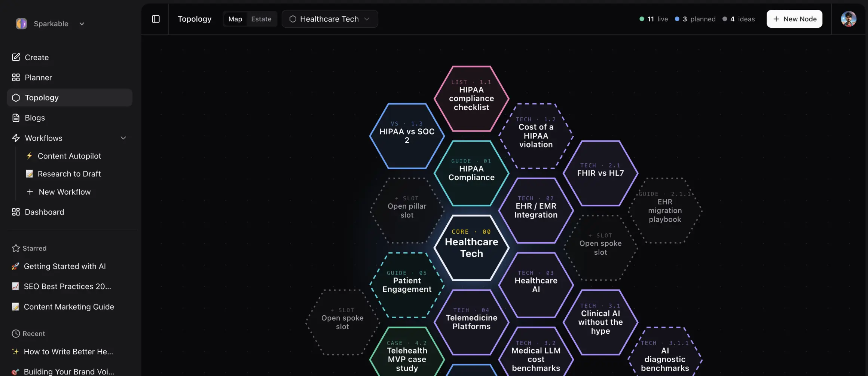Click the Content Autopilot bolt icon

29,156
